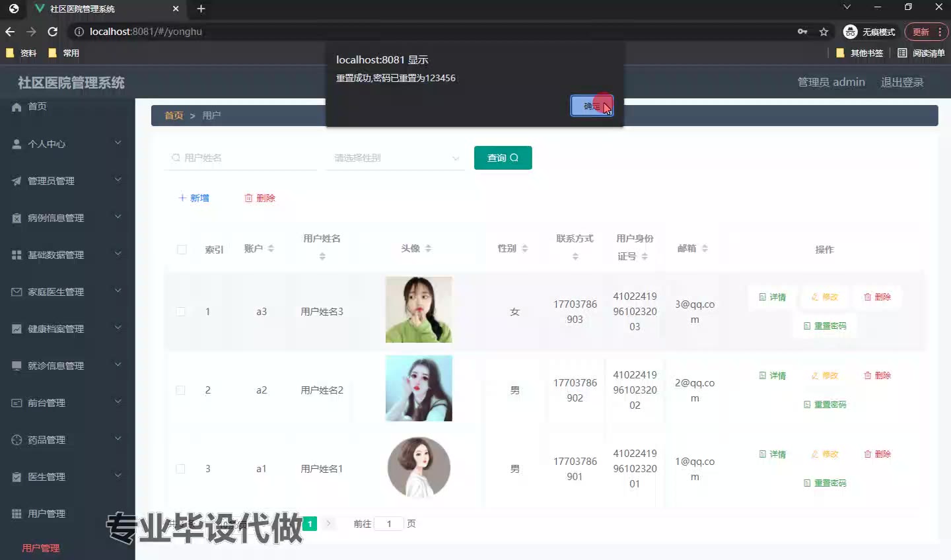Open the 资料 bookmark folder
Viewport: 951px width, 560px height.
pos(21,53)
